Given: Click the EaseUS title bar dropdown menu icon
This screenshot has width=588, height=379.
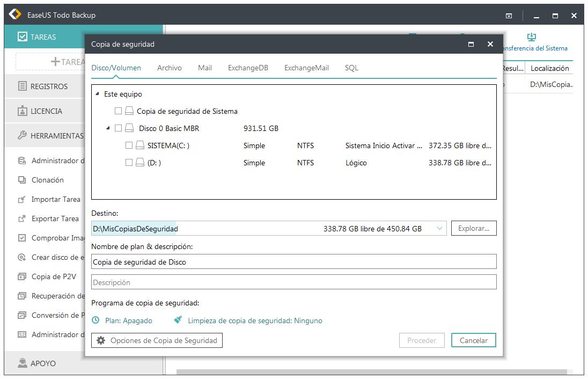Looking at the screenshot, I should click(509, 16).
